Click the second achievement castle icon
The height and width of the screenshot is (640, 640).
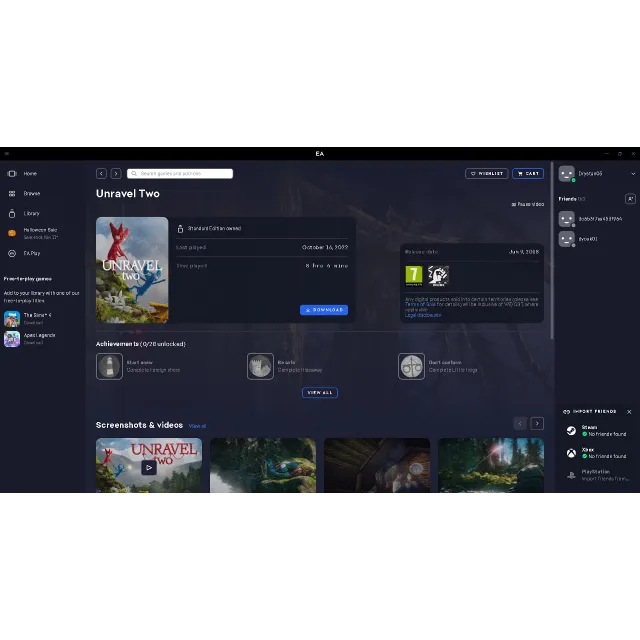click(260, 366)
